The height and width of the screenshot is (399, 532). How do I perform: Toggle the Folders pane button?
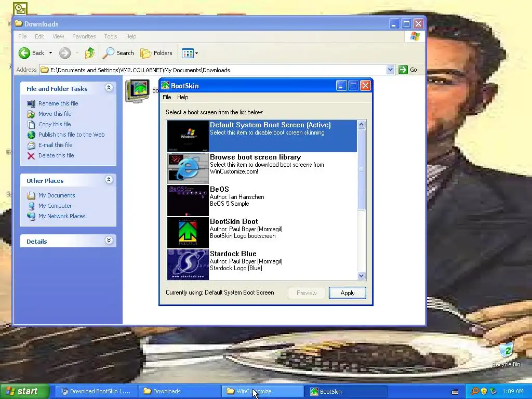[156, 53]
